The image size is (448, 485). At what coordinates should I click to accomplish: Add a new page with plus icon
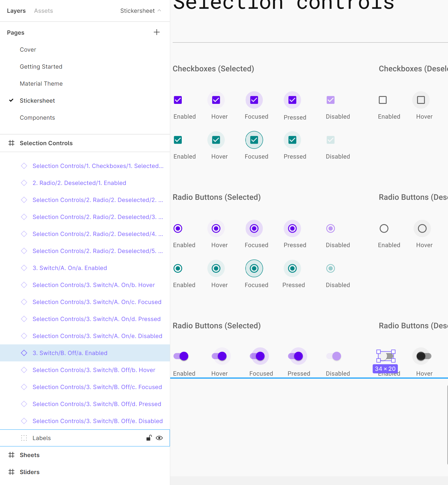[x=157, y=32]
